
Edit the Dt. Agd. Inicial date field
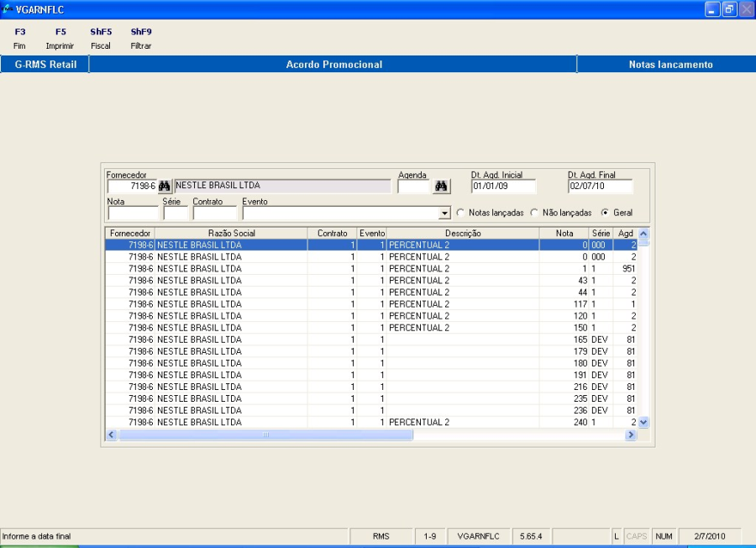tap(503, 187)
